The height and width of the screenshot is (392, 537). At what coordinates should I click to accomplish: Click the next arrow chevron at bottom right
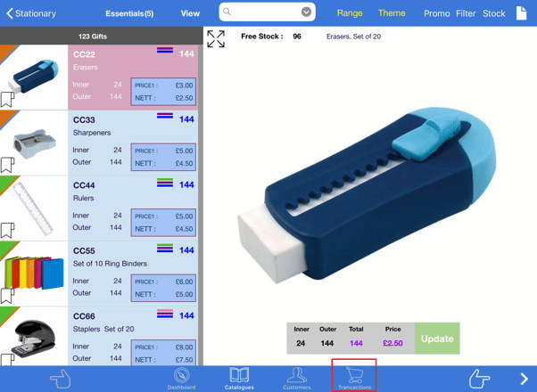click(524, 379)
